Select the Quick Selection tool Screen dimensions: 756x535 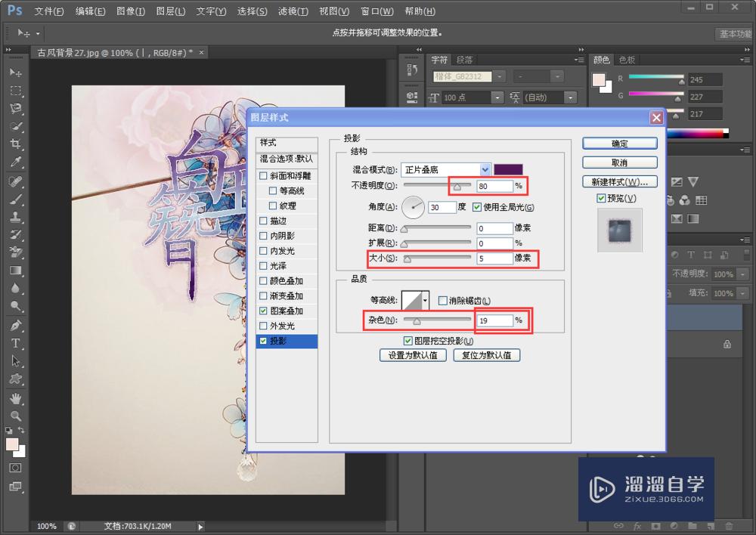pyautogui.click(x=15, y=127)
